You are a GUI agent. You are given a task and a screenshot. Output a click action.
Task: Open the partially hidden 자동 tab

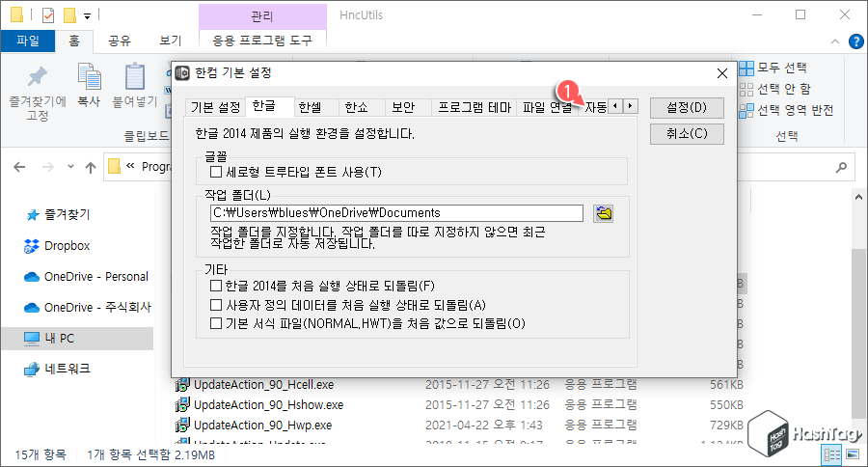tap(596, 107)
